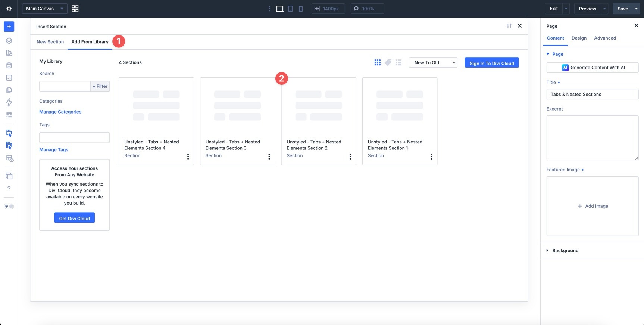This screenshot has height=325, width=644.
Task: Open the database icon in sidebar
Action: click(x=9, y=65)
